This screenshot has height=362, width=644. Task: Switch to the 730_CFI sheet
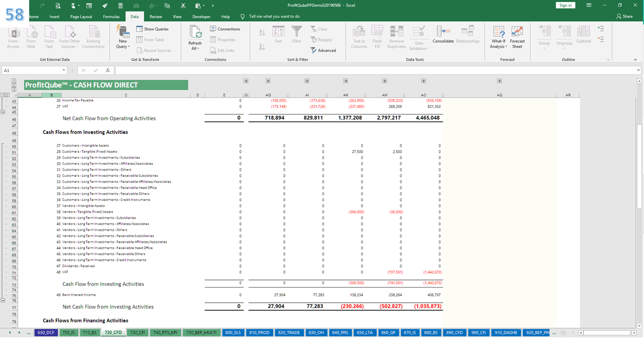pyautogui.click(x=137, y=333)
